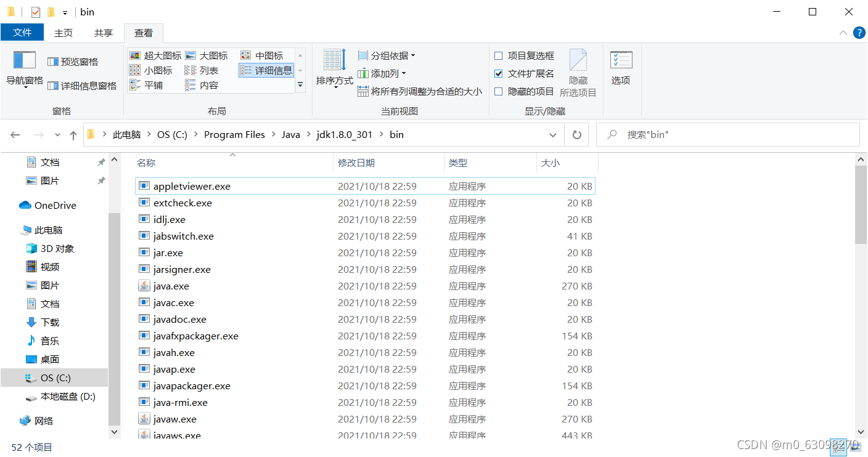Select Large icons (大图标) layout
The height and width of the screenshot is (457, 868).
[x=207, y=55]
